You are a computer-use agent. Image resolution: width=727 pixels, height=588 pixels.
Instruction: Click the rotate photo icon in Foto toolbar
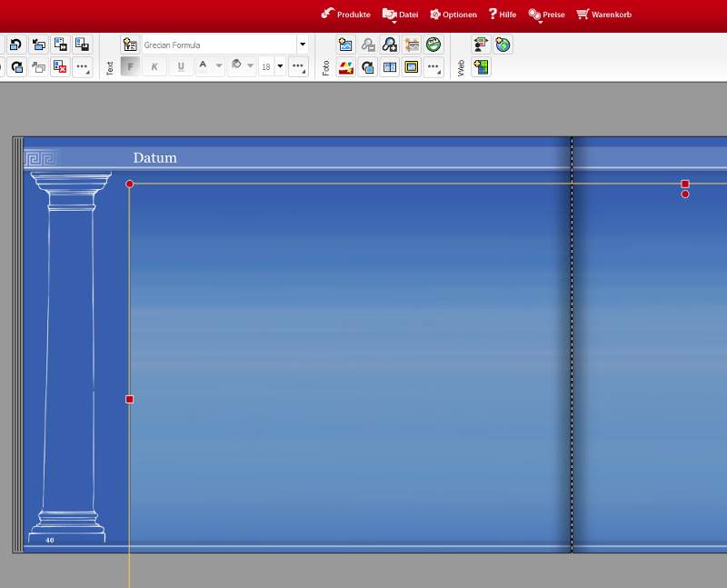[367, 67]
